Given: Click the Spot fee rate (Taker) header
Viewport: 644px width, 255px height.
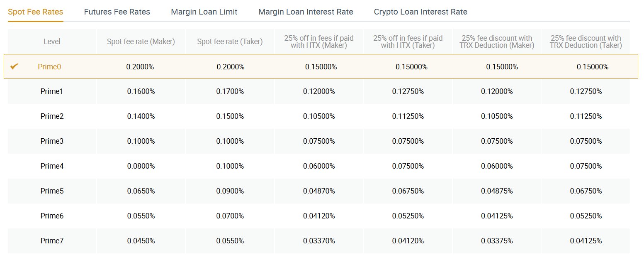Looking at the screenshot, I should tap(230, 42).
